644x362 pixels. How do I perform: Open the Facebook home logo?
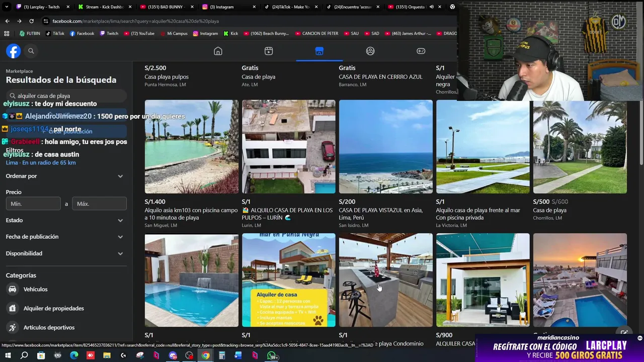[x=13, y=51]
